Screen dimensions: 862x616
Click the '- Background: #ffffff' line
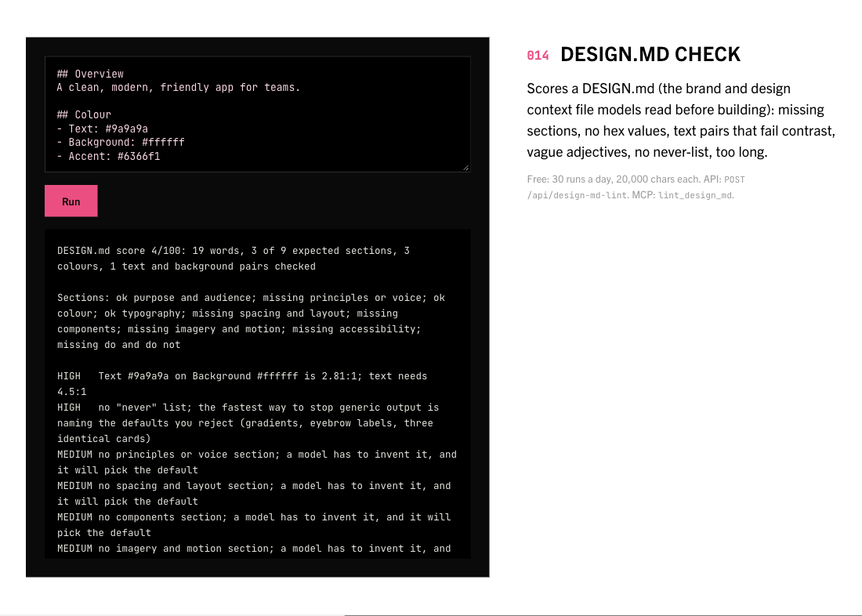click(x=121, y=143)
